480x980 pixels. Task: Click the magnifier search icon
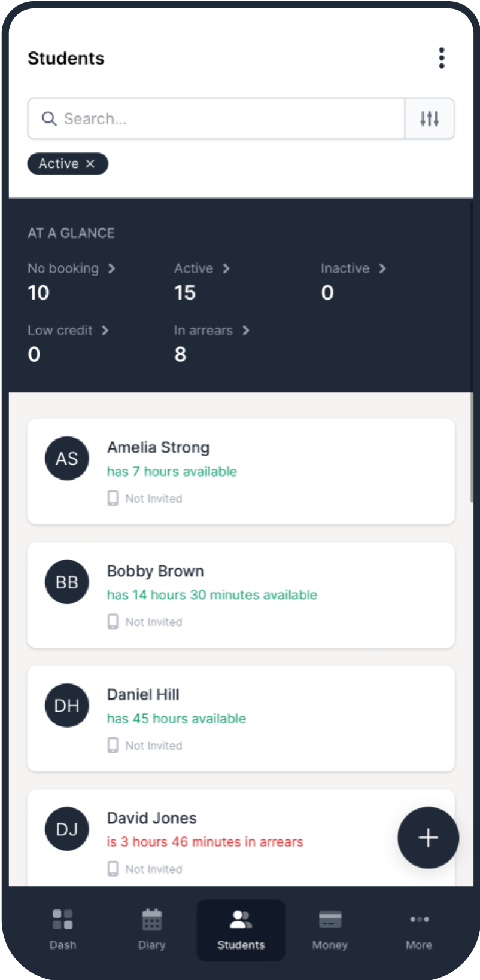point(49,119)
